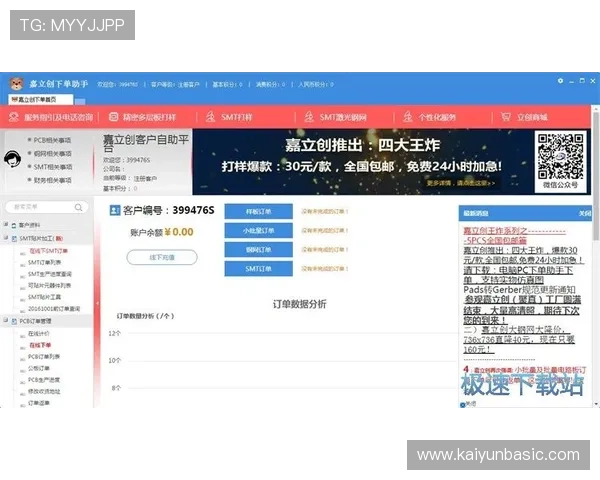
Task: Switch to the 嘉立创下单首页 tab
Action: pyautogui.click(x=41, y=100)
